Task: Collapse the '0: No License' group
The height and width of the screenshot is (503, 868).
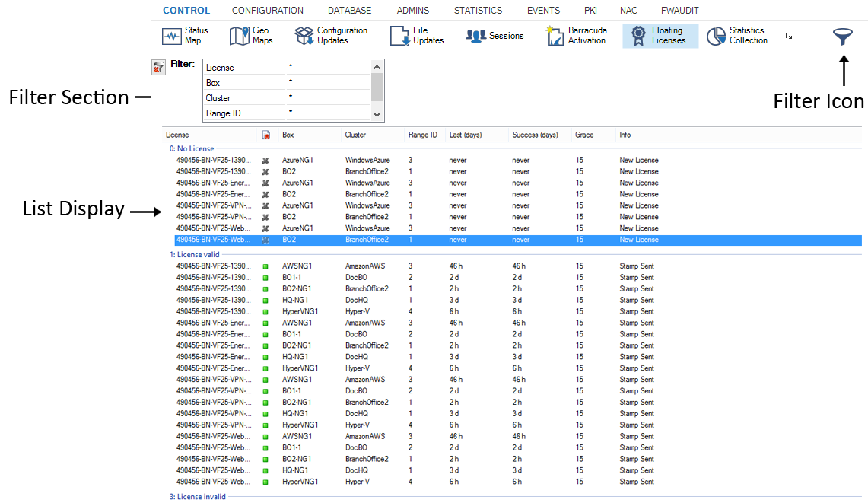Action: click(x=192, y=148)
